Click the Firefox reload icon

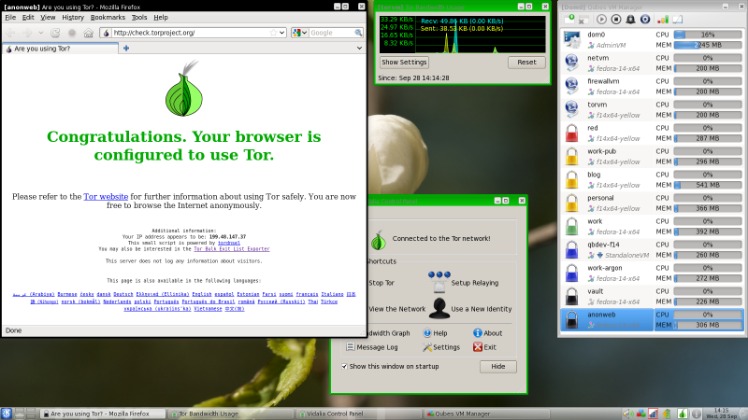[x=55, y=33]
